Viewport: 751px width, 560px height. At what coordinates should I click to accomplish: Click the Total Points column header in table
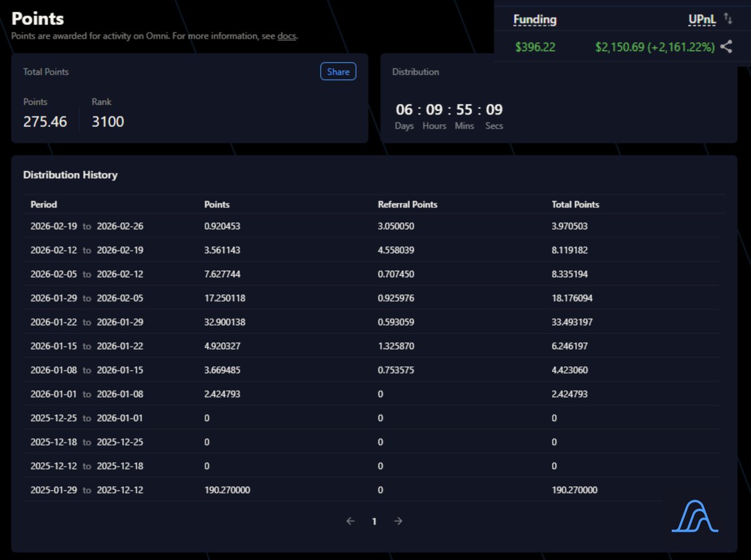(575, 205)
